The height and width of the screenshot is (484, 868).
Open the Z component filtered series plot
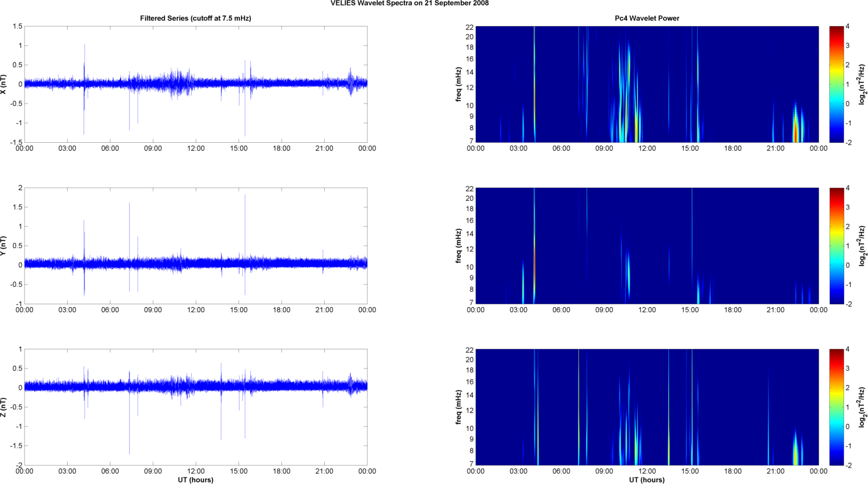[196, 407]
